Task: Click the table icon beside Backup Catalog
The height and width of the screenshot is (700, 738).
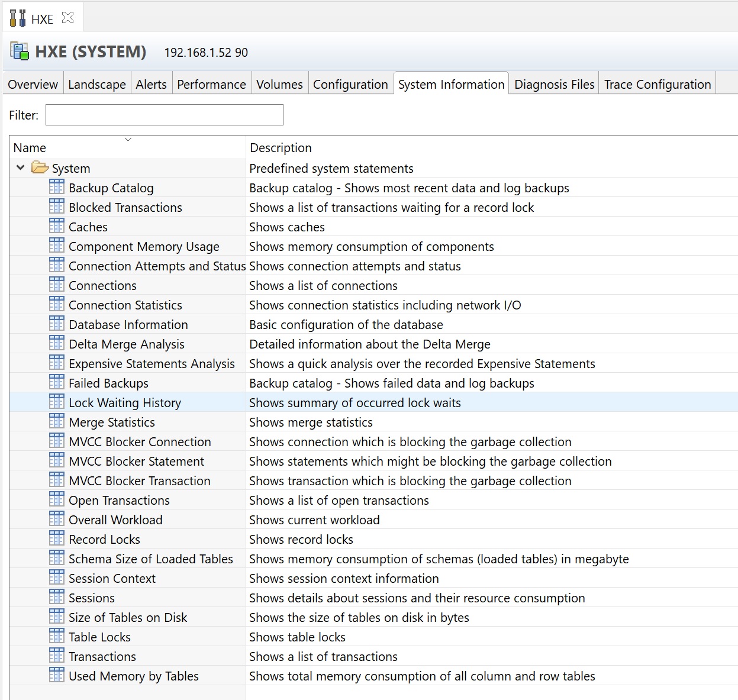Action: (57, 188)
